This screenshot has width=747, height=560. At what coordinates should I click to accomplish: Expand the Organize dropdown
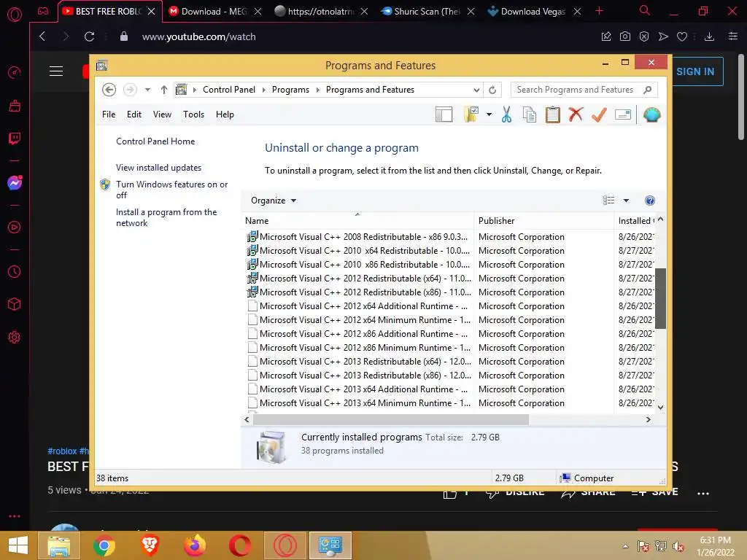[274, 201]
